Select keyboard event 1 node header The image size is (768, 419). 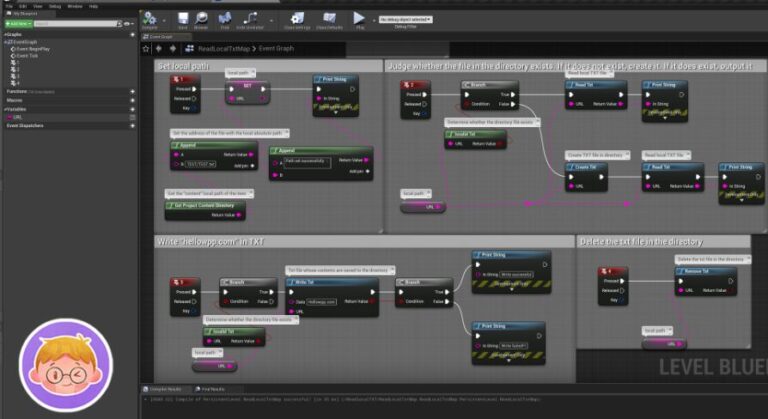pos(185,79)
